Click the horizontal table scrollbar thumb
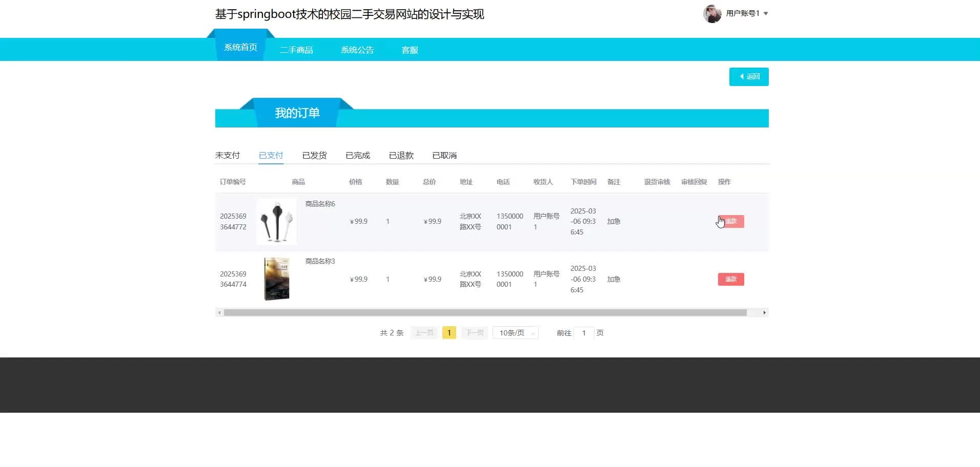 pyautogui.click(x=485, y=312)
